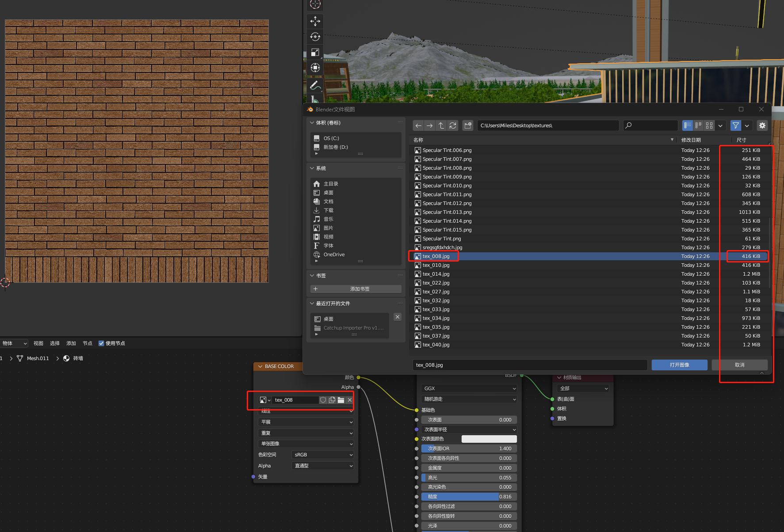Open the 添加 menu in node editor

(x=71, y=343)
